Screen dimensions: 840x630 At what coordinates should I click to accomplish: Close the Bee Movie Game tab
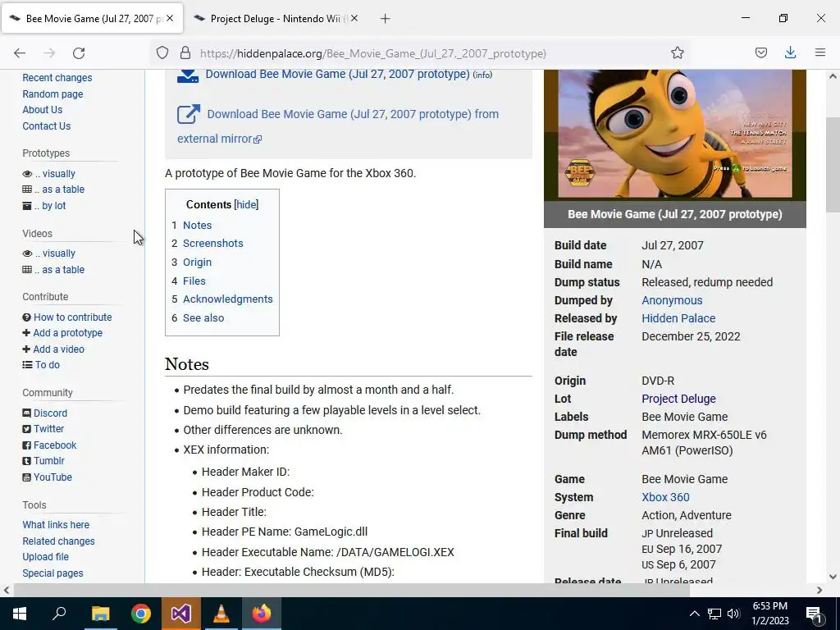tap(170, 18)
